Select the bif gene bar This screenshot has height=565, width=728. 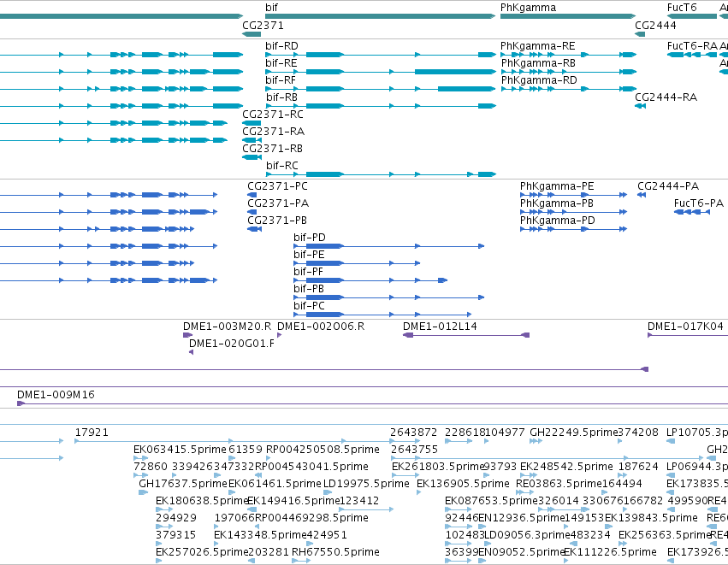(x=380, y=16)
